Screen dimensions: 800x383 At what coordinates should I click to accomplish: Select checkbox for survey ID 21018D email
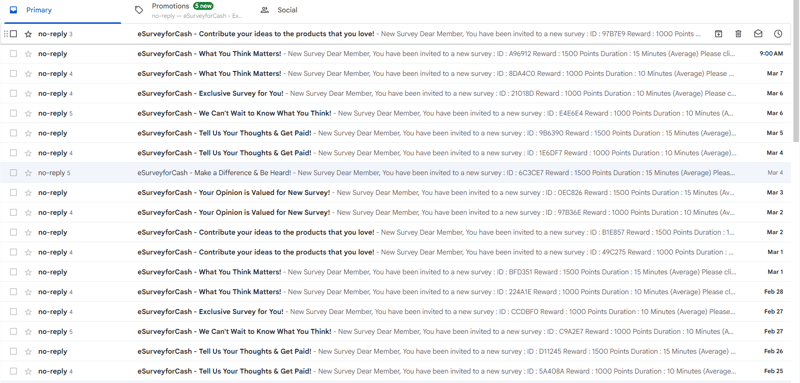click(x=13, y=93)
